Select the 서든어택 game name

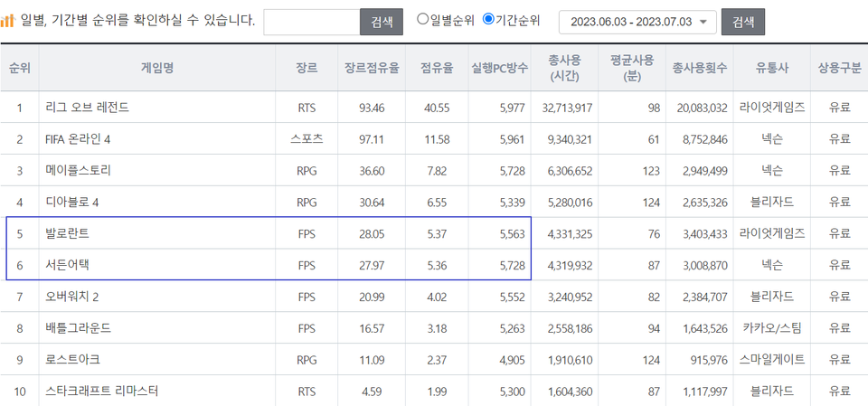(67, 265)
